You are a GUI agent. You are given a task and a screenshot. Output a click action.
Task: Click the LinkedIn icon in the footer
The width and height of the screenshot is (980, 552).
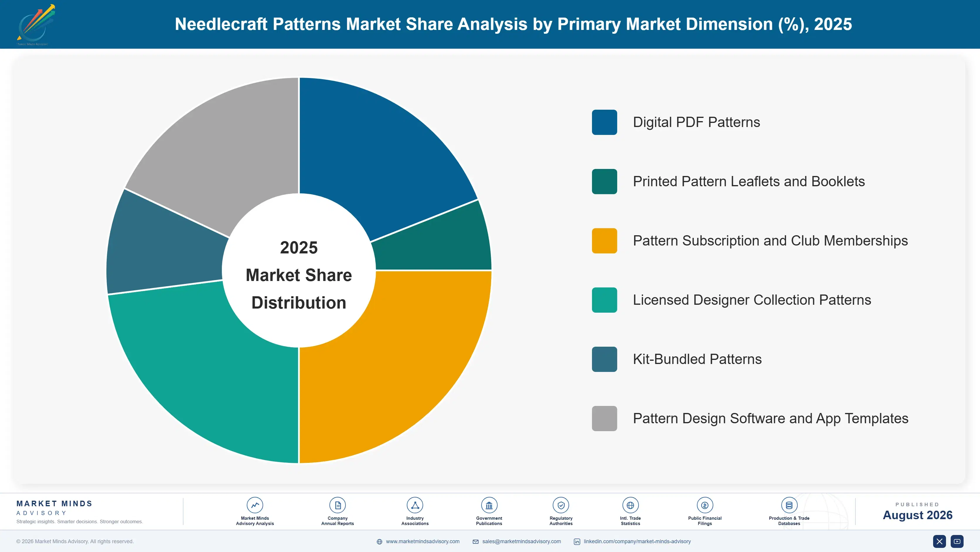pos(577,542)
